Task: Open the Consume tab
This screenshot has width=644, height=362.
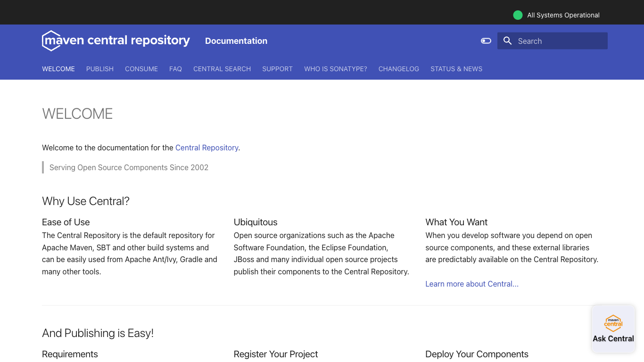Action: (141, 69)
